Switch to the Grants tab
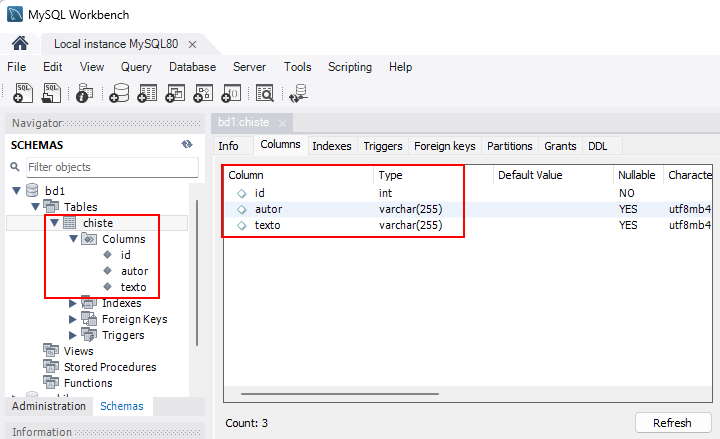This screenshot has width=720, height=439. pyautogui.click(x=560, y=146)
